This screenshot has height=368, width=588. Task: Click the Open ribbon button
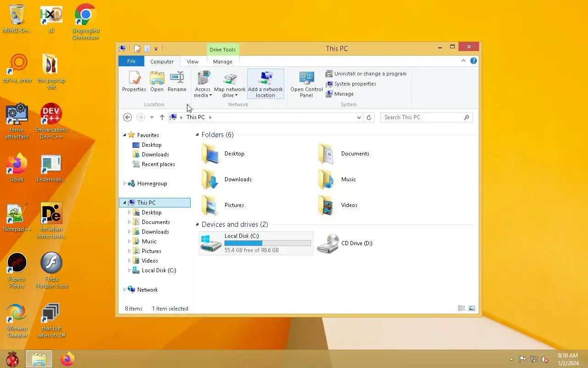157,82
